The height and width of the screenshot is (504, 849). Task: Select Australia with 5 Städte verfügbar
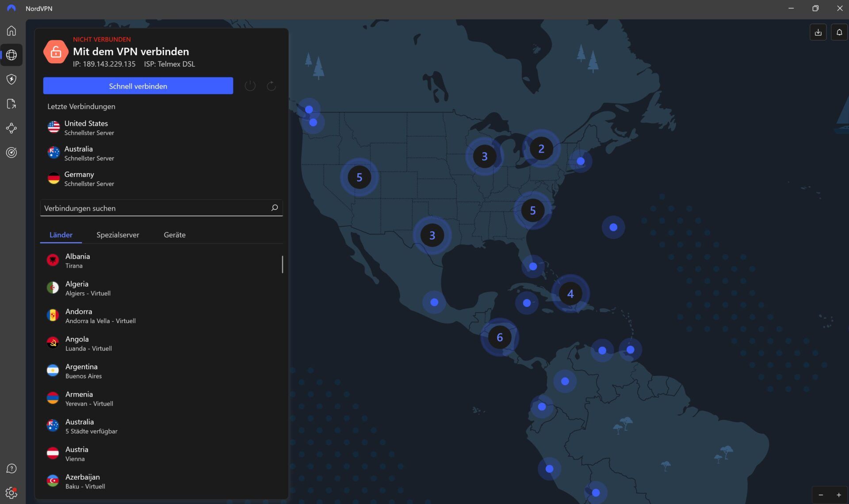[x=161, y=426]
